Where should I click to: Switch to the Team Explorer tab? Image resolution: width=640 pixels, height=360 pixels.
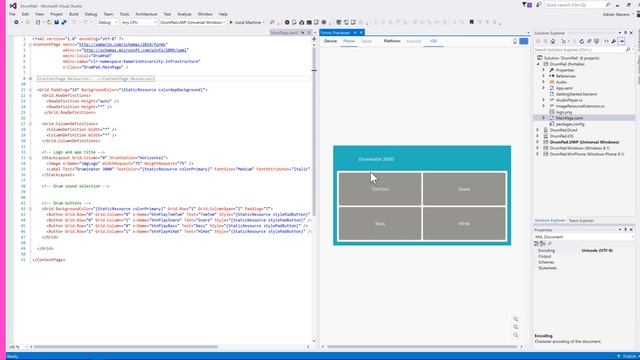coord(581,220)
